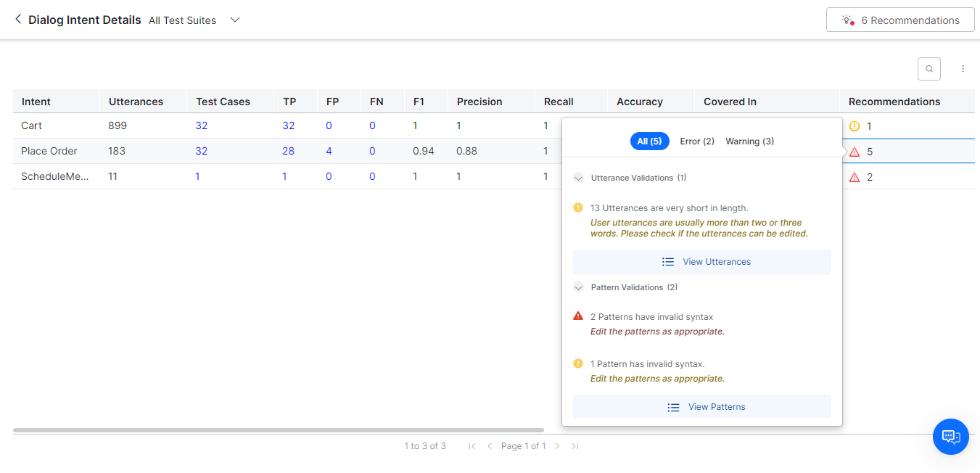The height and width of the screenshot is (473, 980).
Task: Click the error triangle in ScheduleMe row
Action: coord(855,177)
